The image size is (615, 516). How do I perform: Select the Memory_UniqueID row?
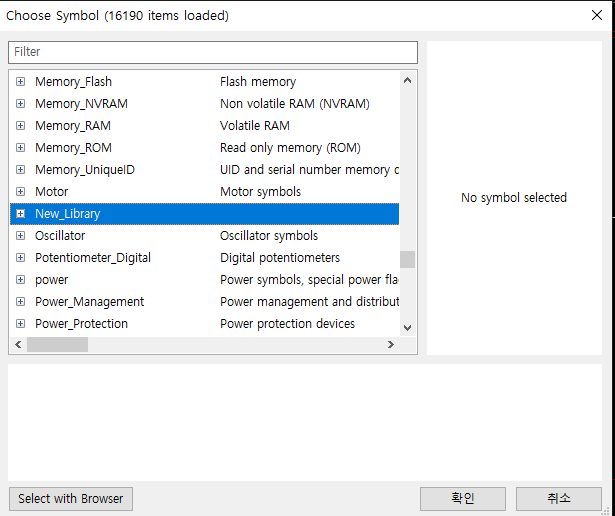[204, 169]
